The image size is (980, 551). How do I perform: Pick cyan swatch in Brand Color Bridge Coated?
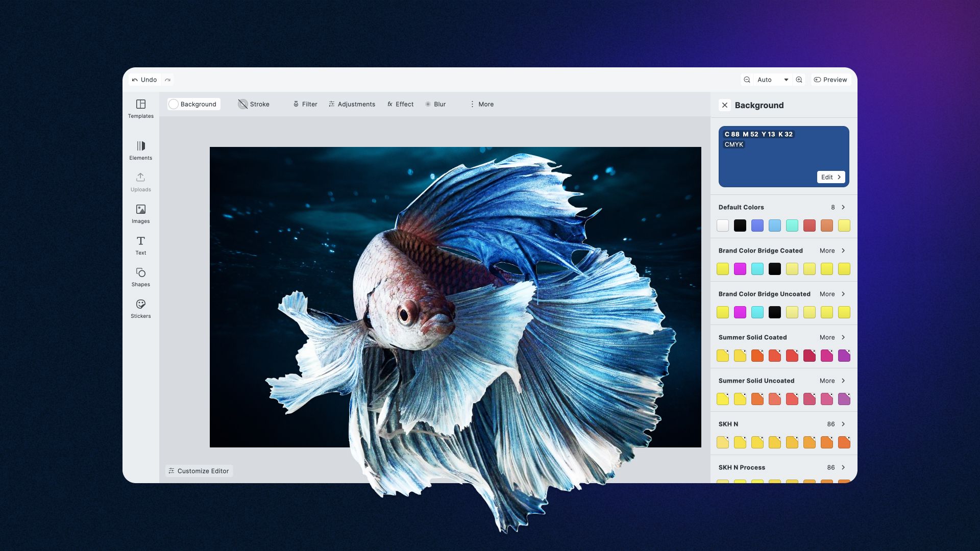coord(757,269)
